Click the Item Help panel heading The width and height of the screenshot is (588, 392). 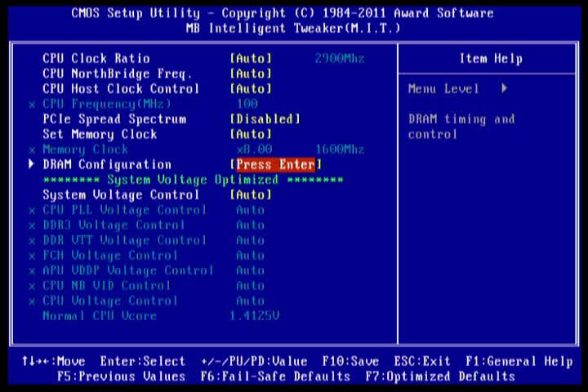coord(491,59)
